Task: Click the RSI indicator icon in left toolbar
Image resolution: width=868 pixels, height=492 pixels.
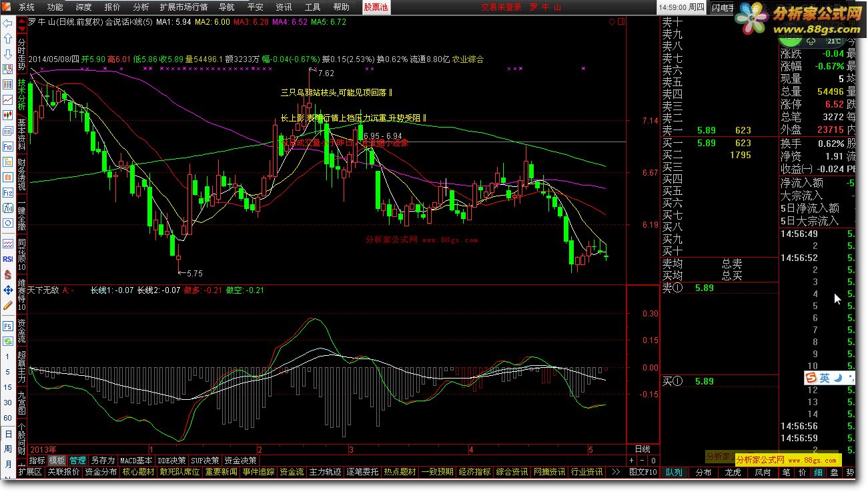Action: (8, 259)
